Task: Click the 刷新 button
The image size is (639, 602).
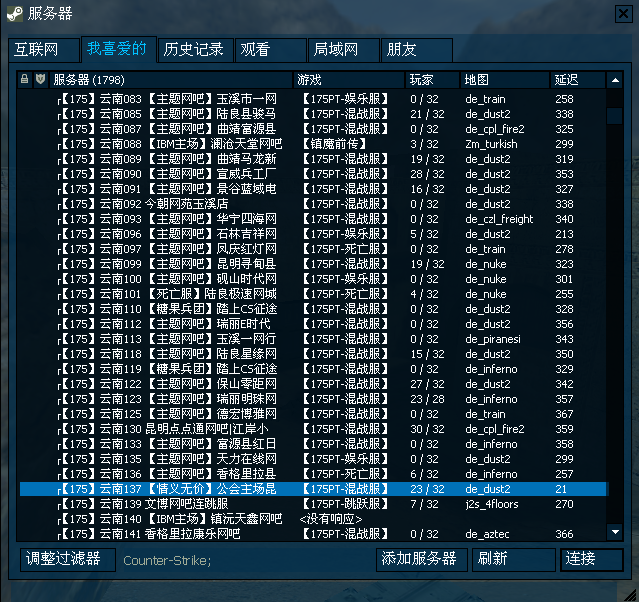Action: click(514, 559)
